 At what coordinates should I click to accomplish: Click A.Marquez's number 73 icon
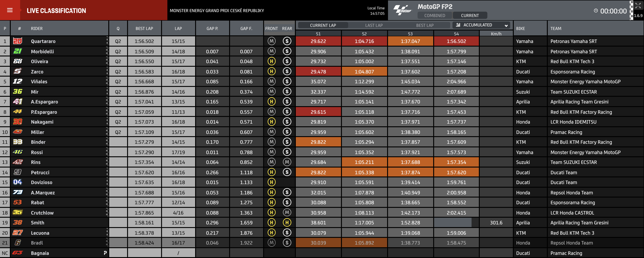pos(17,192)
